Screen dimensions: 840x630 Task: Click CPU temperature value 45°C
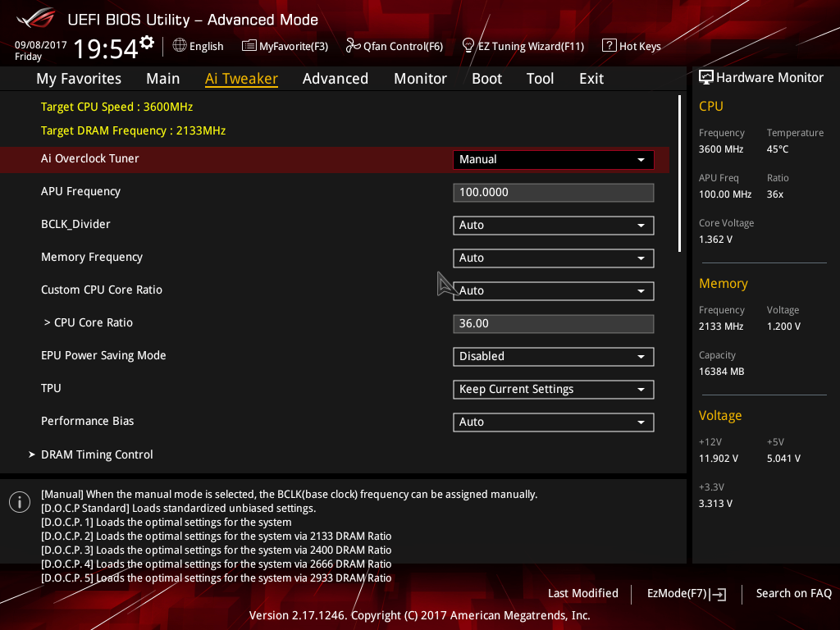(x=778, y=149)
